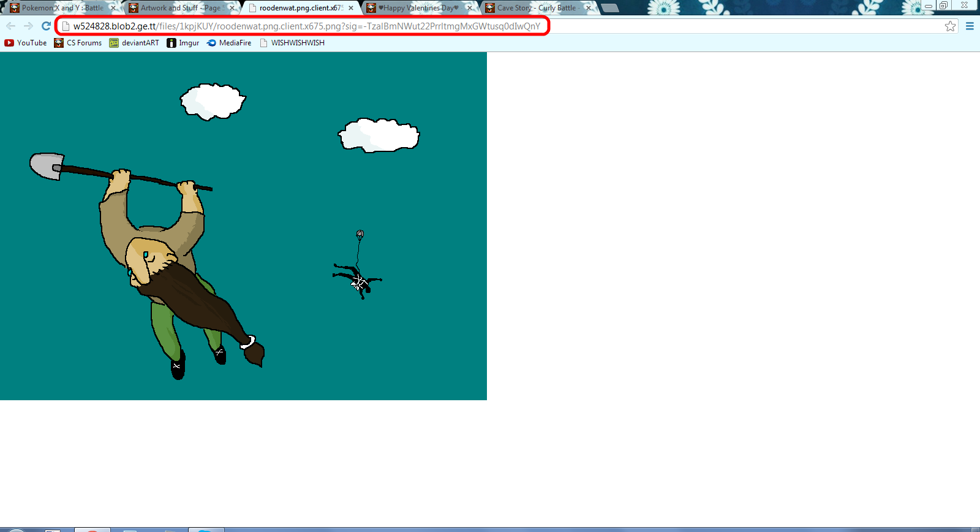This screenshot has height=532, width=980.
Task: Switch to the Happy Valentines Day tab
Action: coord(419,8)
